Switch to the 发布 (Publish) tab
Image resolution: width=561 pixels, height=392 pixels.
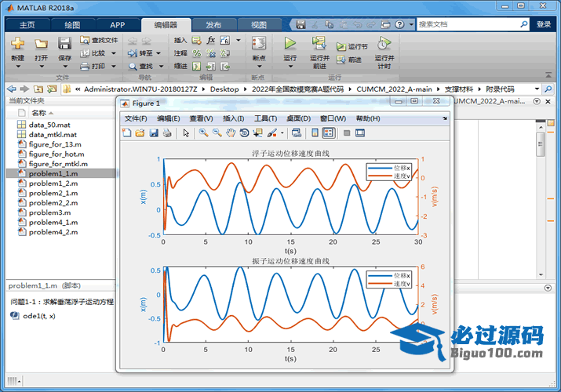tap(213, 24)
